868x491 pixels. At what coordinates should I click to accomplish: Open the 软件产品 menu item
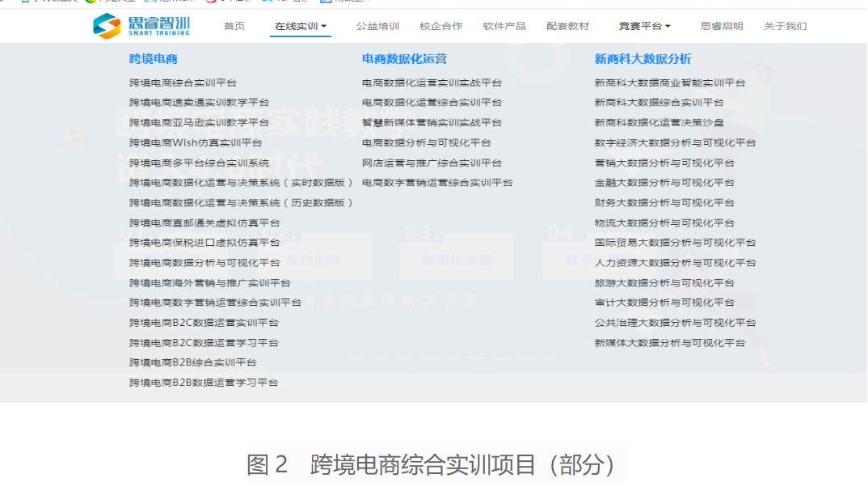point(504,26)
